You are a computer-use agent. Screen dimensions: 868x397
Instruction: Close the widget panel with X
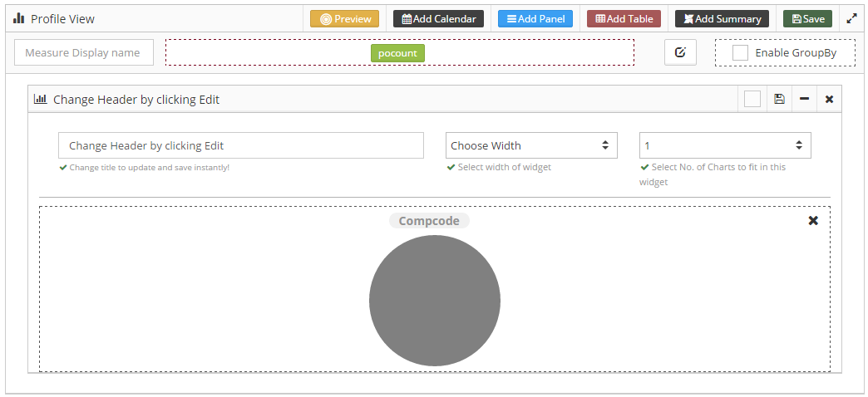pyautogui.click(x=829, y=100)
